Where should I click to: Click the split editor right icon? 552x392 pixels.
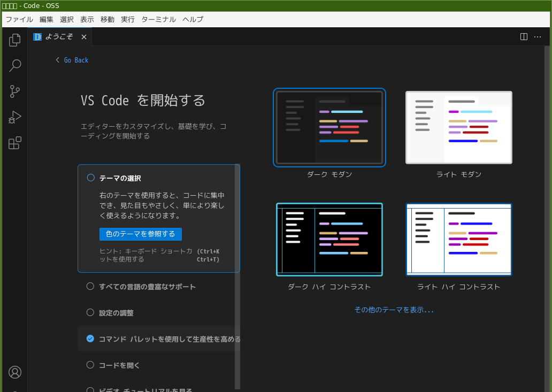click(x=524, y=37)
